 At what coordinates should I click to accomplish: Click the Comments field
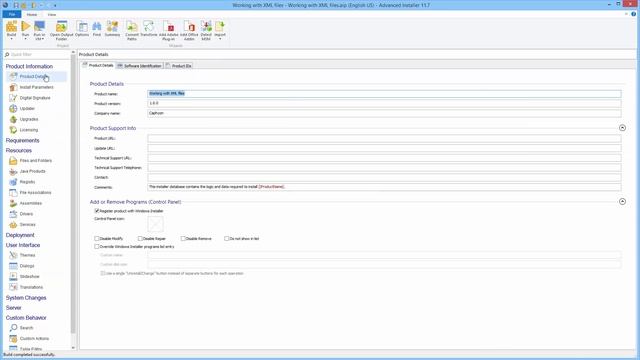pyautogui.click(x=384, y=187)
